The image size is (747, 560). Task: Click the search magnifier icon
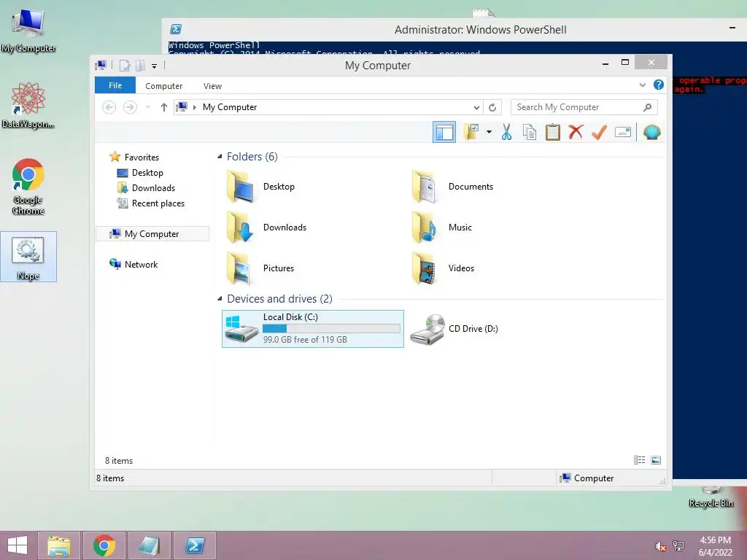[x=648, y=107]
